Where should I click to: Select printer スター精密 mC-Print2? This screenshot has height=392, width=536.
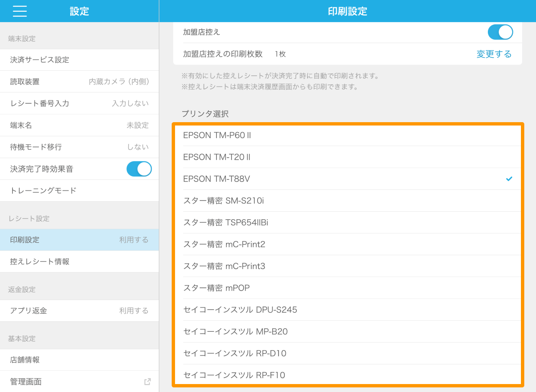[348, 244]
